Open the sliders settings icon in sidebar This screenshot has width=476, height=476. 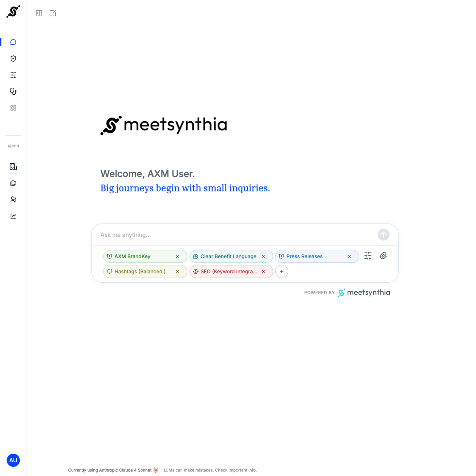(13, 75)
